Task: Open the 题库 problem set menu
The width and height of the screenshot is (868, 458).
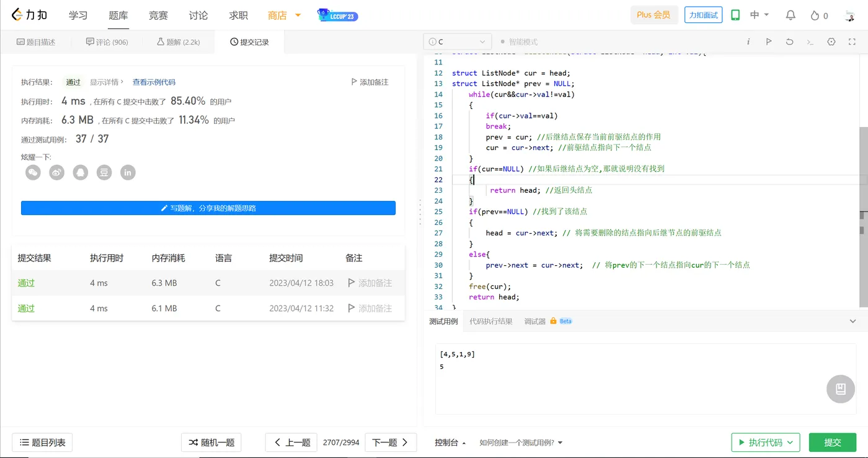Action: tap(118, 15)
